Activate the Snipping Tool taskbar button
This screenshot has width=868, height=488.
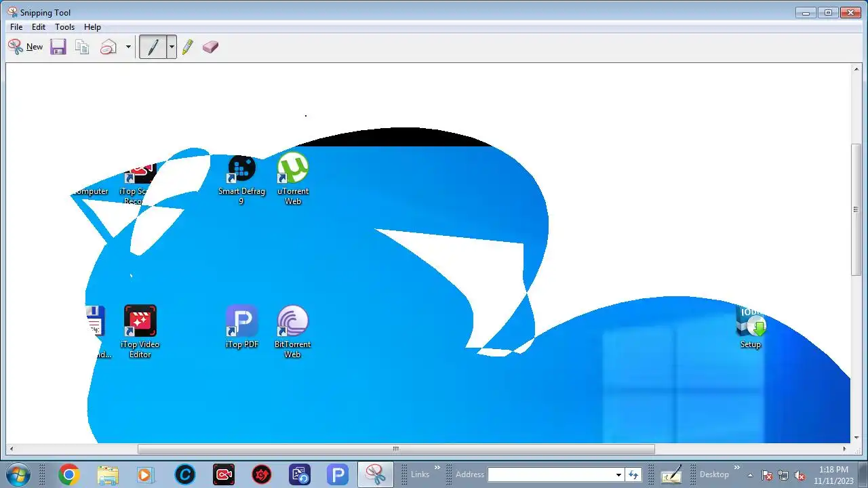pyautogui.click(x=376, y=474)
